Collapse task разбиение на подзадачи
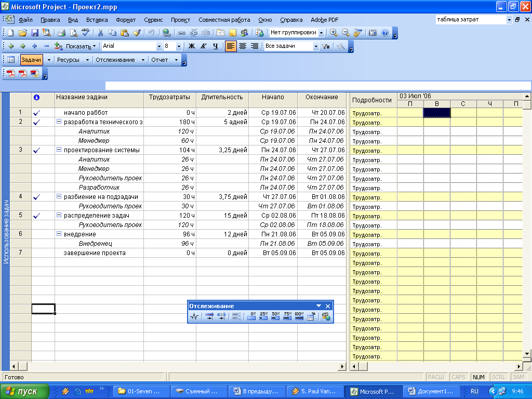 click(x=59, y=196)
